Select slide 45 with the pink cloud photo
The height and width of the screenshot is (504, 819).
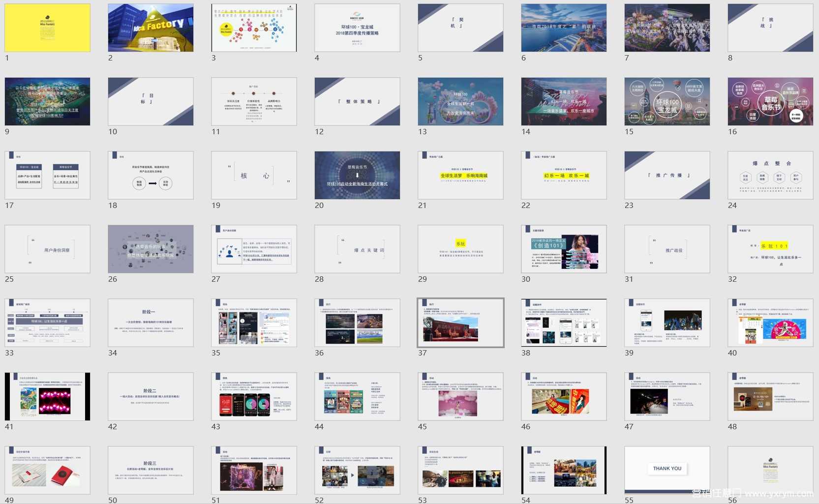[x=460, y=396]
